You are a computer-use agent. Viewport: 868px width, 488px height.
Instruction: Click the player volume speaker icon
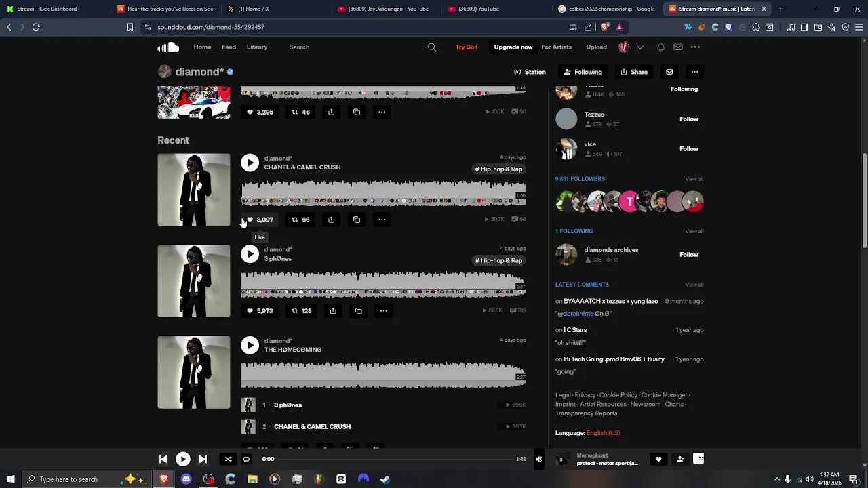coord(539,459)
